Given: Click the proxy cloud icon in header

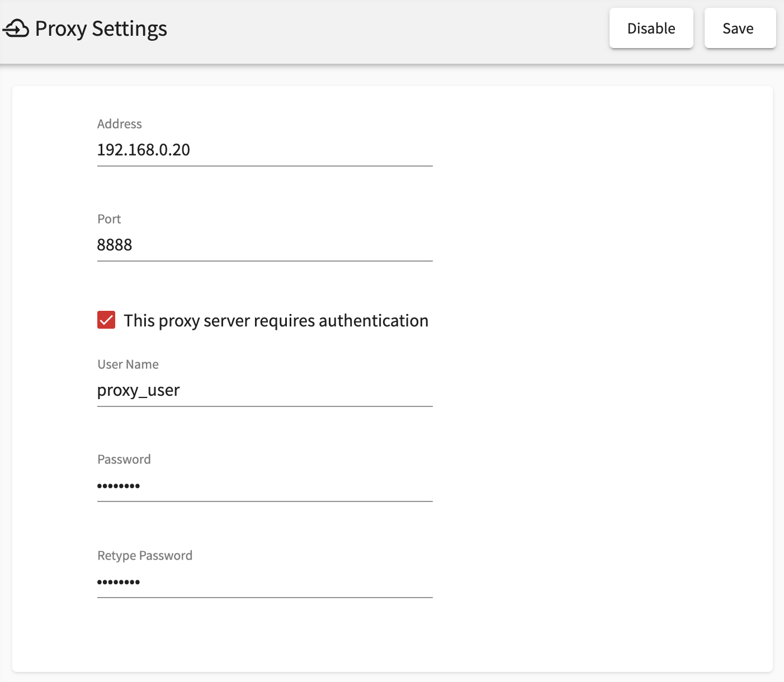Looking at the screenshot, I should coord(16,29).
